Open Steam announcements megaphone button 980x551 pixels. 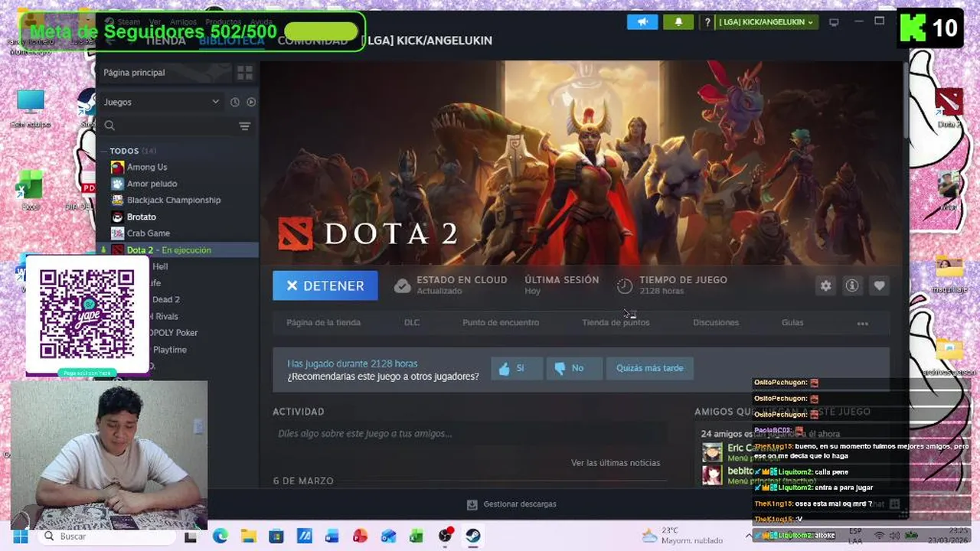642,22
